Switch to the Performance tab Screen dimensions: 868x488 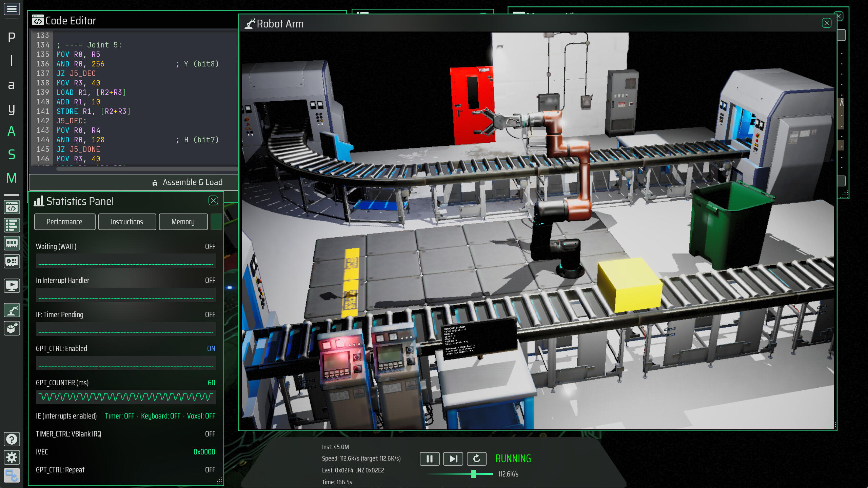click(65, 222)
